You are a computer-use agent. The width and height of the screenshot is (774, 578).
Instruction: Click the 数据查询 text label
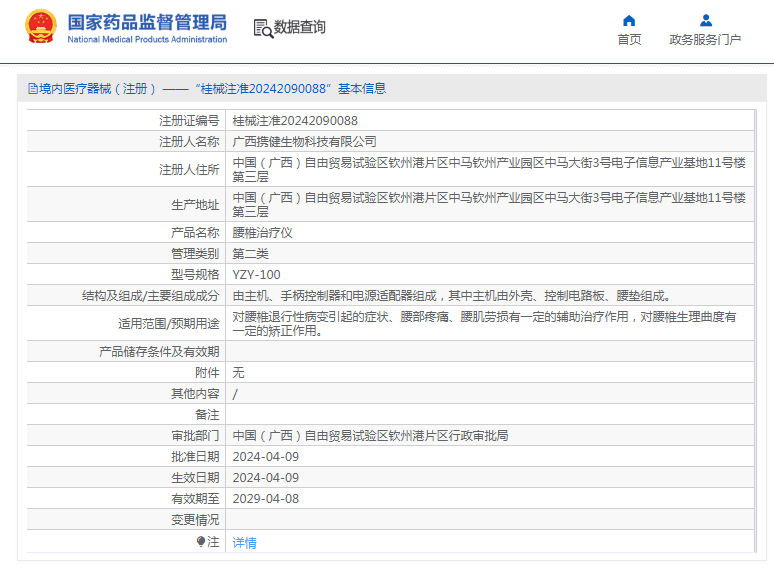300,27
